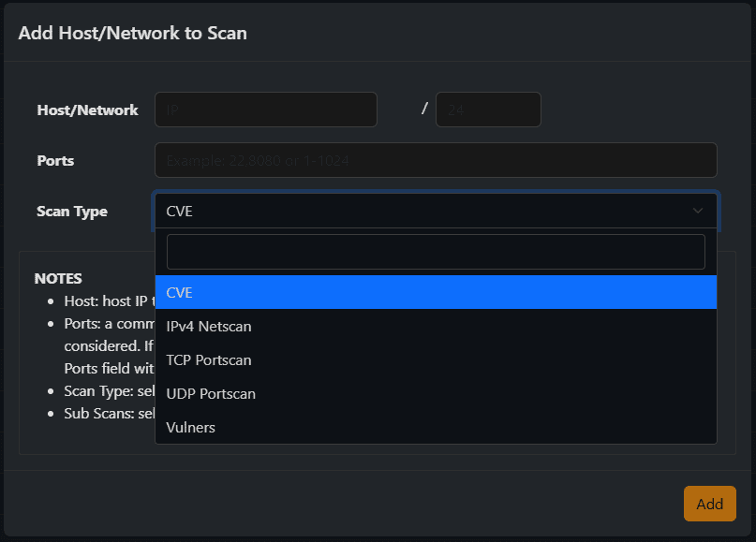Click the IP address input field
Image resolution: width=756 pixels, height=542 pixels.
click(x=265, y=109)
